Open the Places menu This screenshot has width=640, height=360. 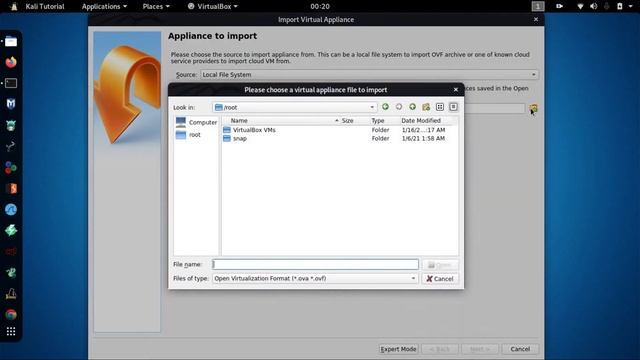point(156,6)
